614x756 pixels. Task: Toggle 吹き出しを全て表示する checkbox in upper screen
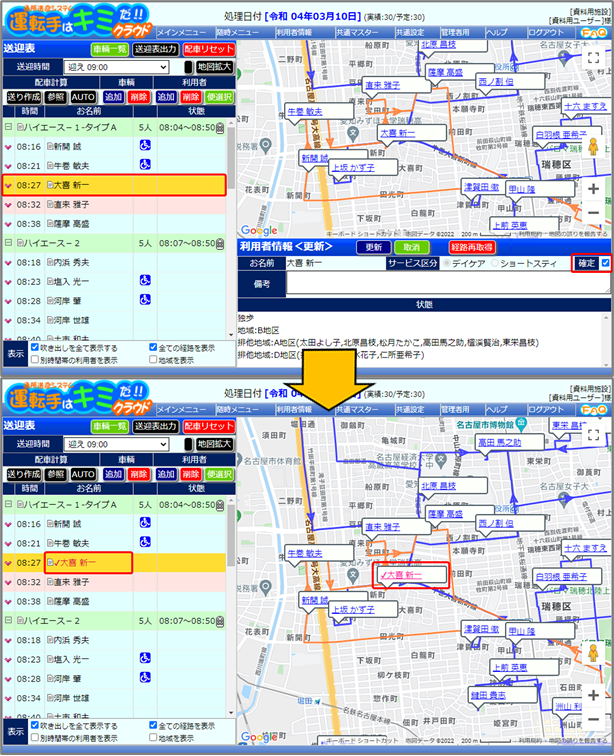pyautogui.click(x=35, y=347)
